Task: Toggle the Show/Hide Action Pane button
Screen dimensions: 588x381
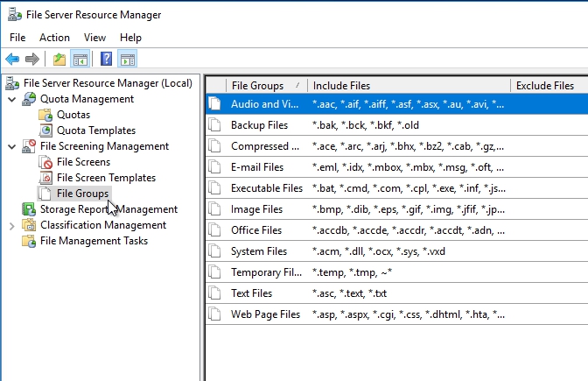Action: pos(128,60)
